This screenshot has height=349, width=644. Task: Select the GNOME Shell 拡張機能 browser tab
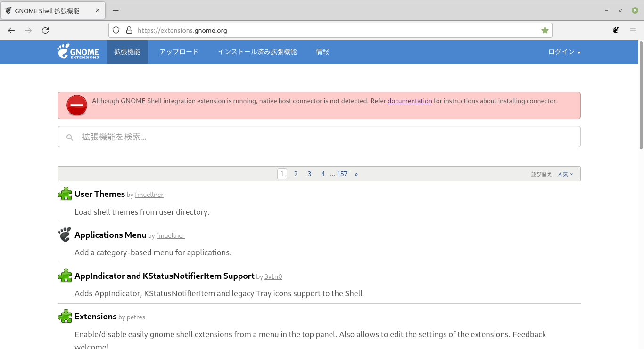[53, 10]
